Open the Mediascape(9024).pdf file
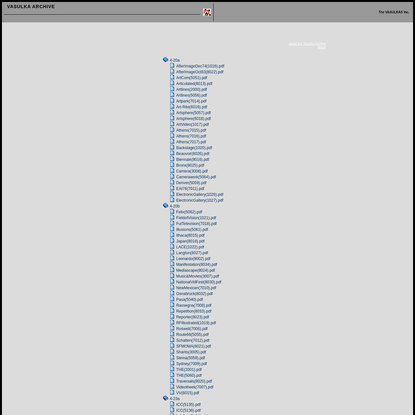415x415 pixels. coord(195,270)
